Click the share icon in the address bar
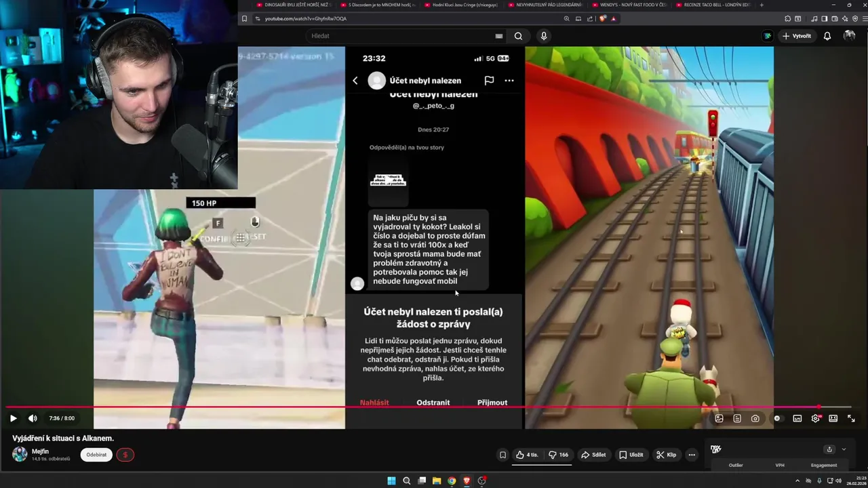The image size is (868, 488). (x=590, y=19)
